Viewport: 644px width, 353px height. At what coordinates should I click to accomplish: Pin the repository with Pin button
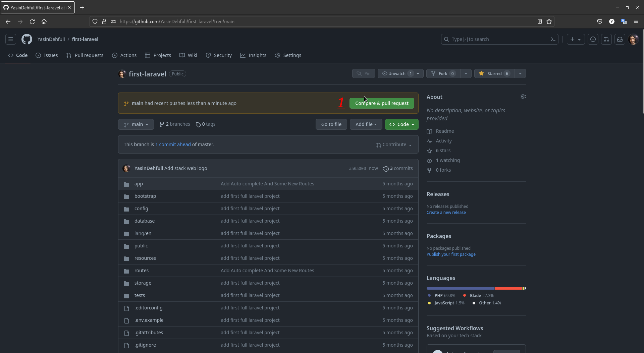click(x=364, y=73)
